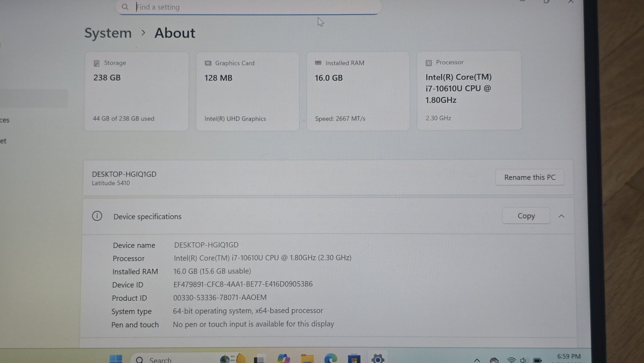Select the '64-bit operating system' system type text
Image resolution: width=644 pixels, height=363 pixels.
(248, 311)
